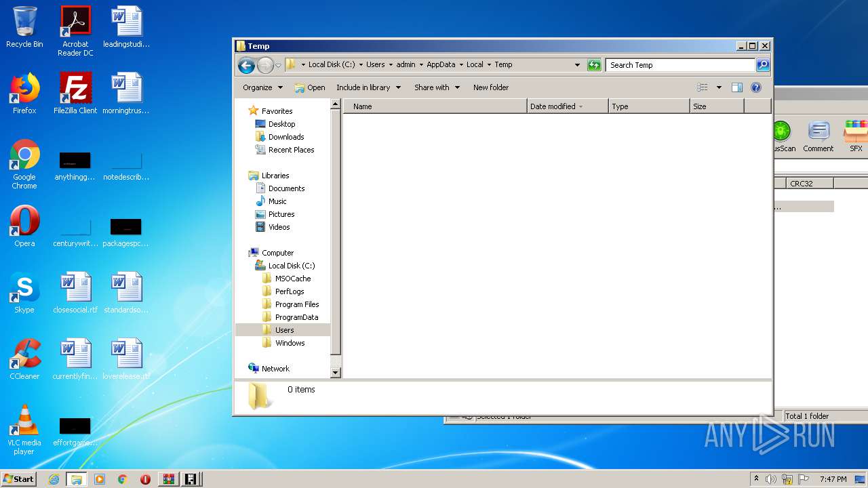Select morningtrus... Word document on desktop
This screenshot has height=488, width=868.
(x=126, y=94)
